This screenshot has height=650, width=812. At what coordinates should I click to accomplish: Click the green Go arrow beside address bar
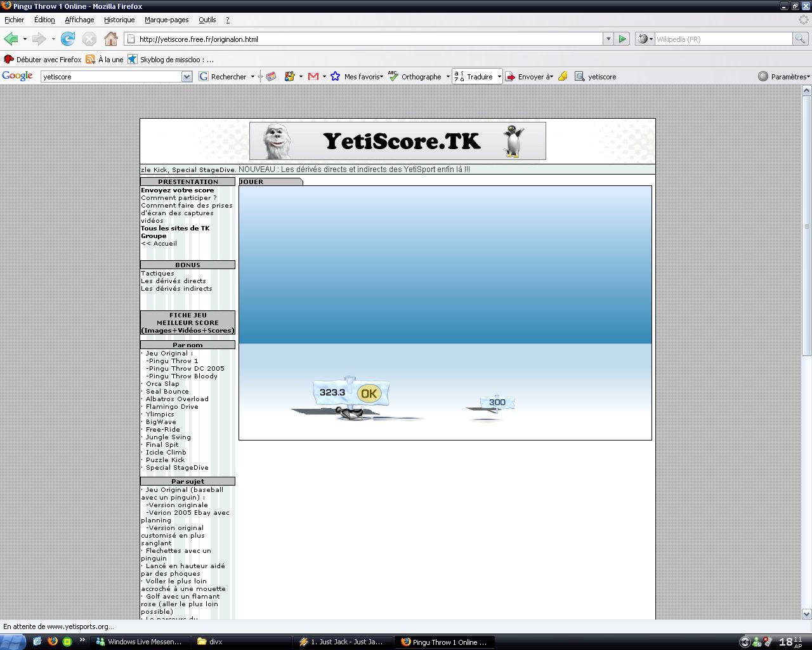pos(622,39)
